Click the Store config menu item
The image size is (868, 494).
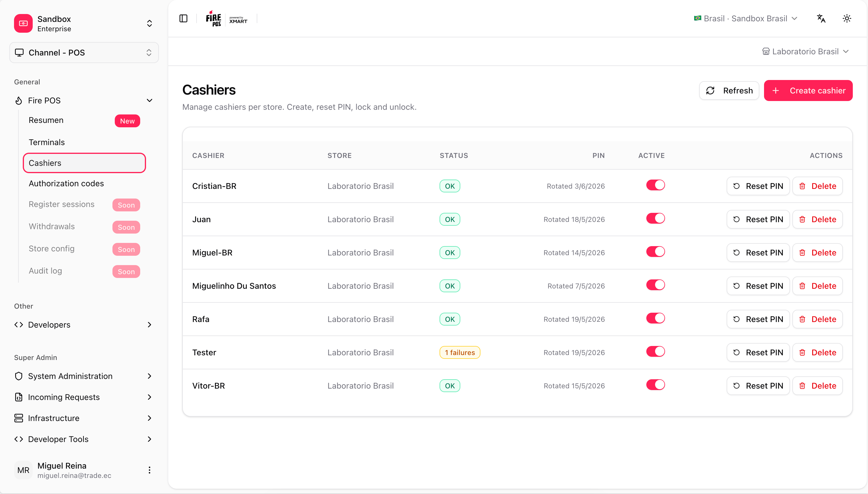(84, 249)
